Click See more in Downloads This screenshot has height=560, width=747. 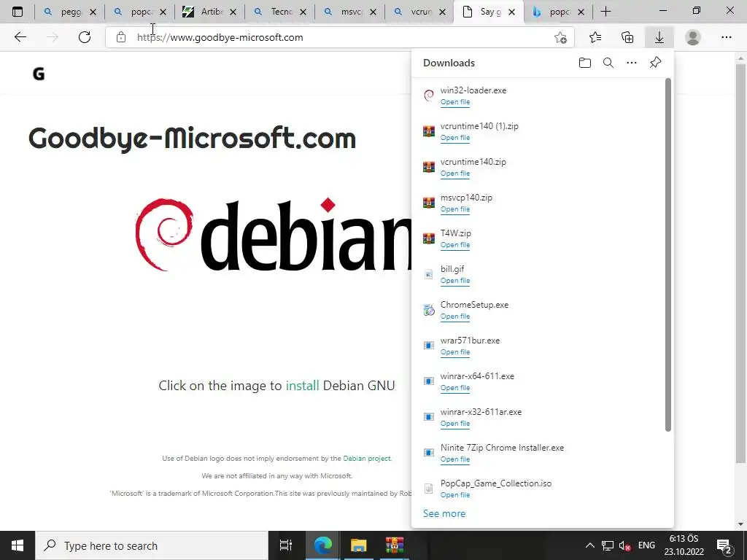(x=444, y=513)
